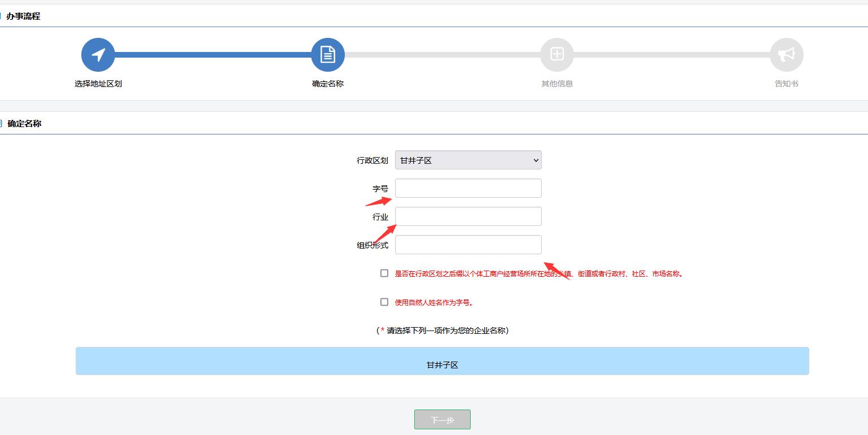Focus the 组织形式 input field
Viewport: 868px width, 435px height.
[x=468, y=245]
